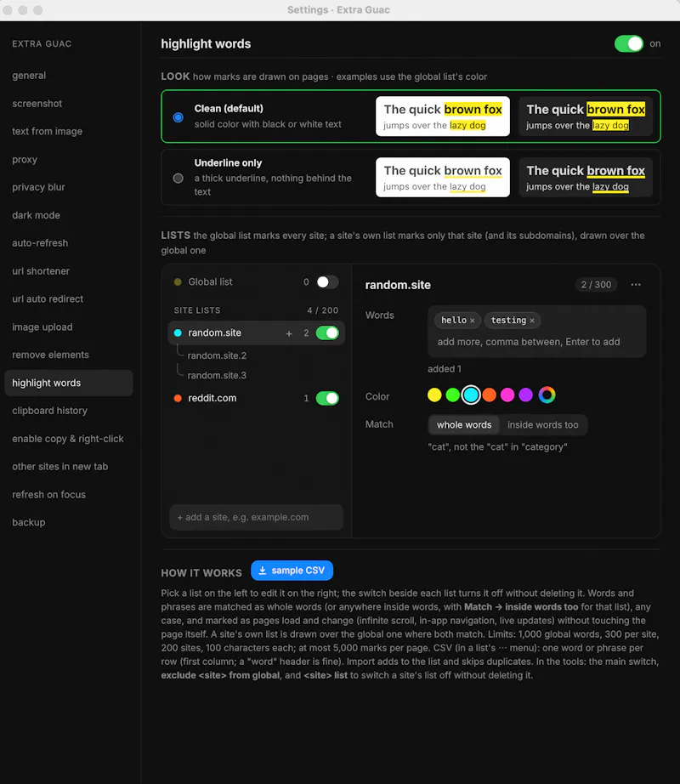Screen dimensions: 680x784
Task: Open auto-refresh settings
Action: point(69,243)
